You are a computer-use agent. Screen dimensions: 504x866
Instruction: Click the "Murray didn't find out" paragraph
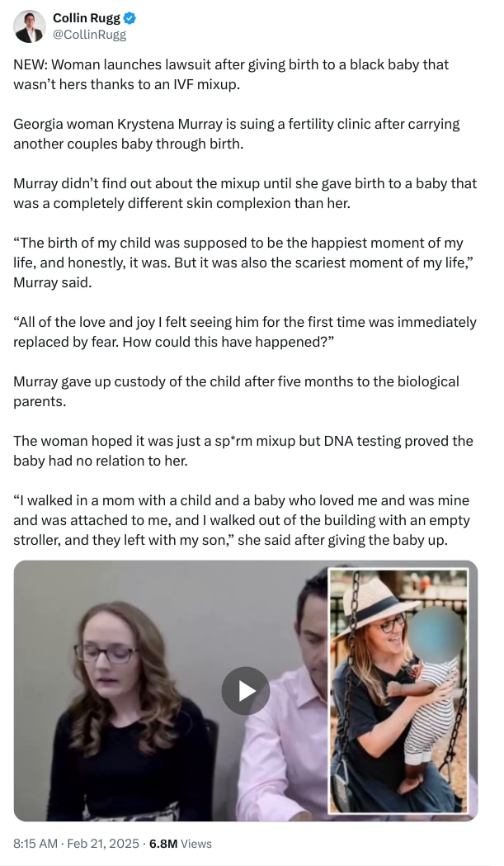coord(244,192)
